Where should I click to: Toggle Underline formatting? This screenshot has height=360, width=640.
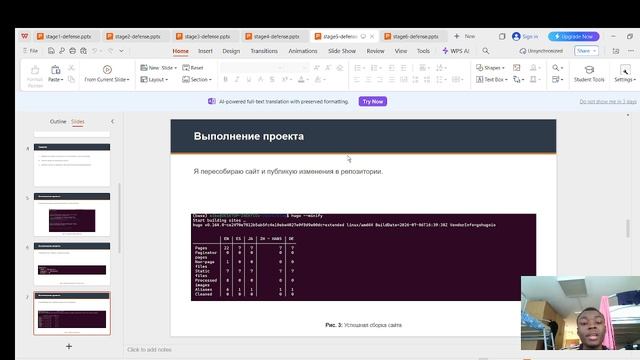tap(248, 80)
